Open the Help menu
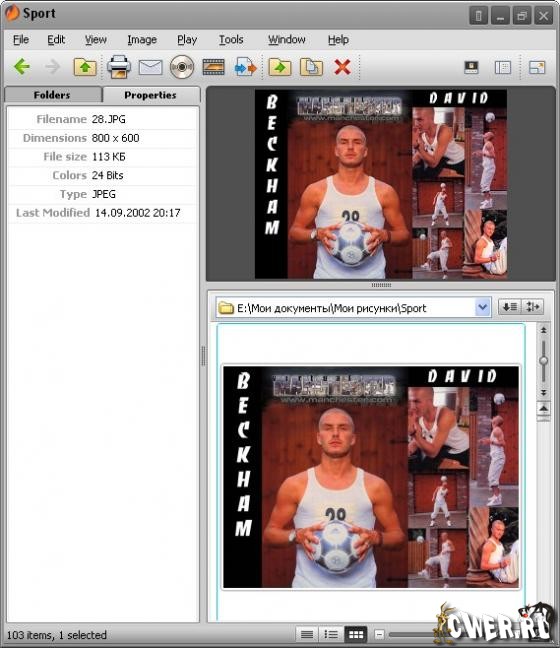Screen dimensions: 560x648 click(x=338, y=40)
